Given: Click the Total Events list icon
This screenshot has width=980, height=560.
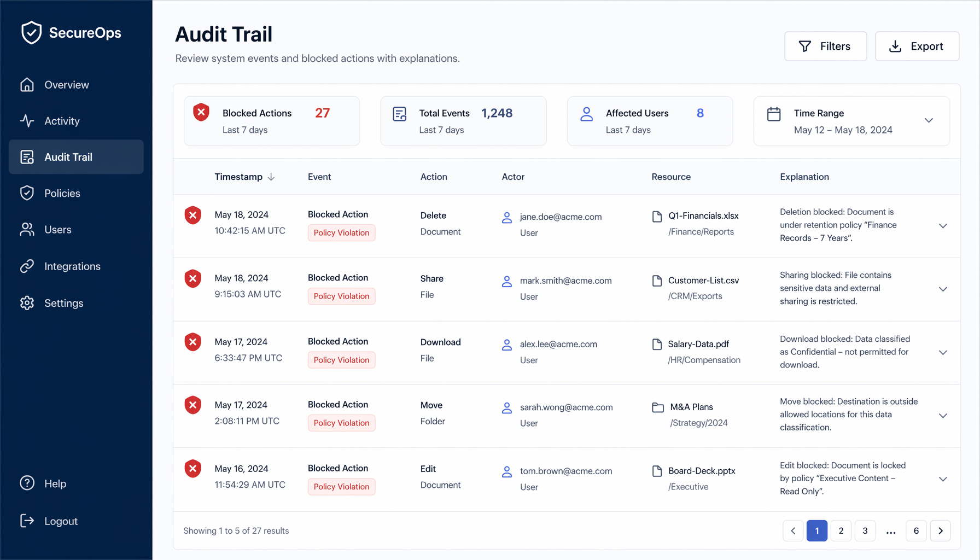Looking at the screenshot, I should pyautogui.click(x=400, y=114).
